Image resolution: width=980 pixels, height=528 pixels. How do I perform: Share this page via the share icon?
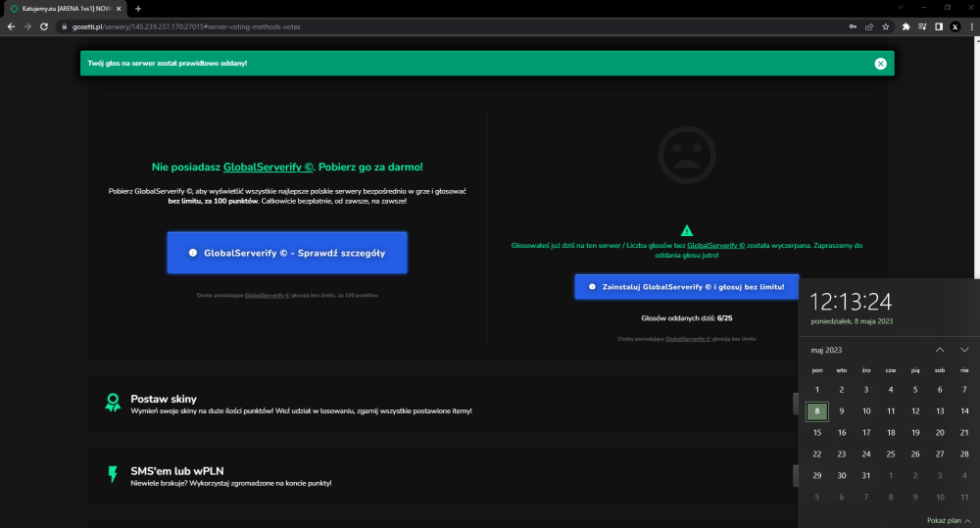coord(868,26)
